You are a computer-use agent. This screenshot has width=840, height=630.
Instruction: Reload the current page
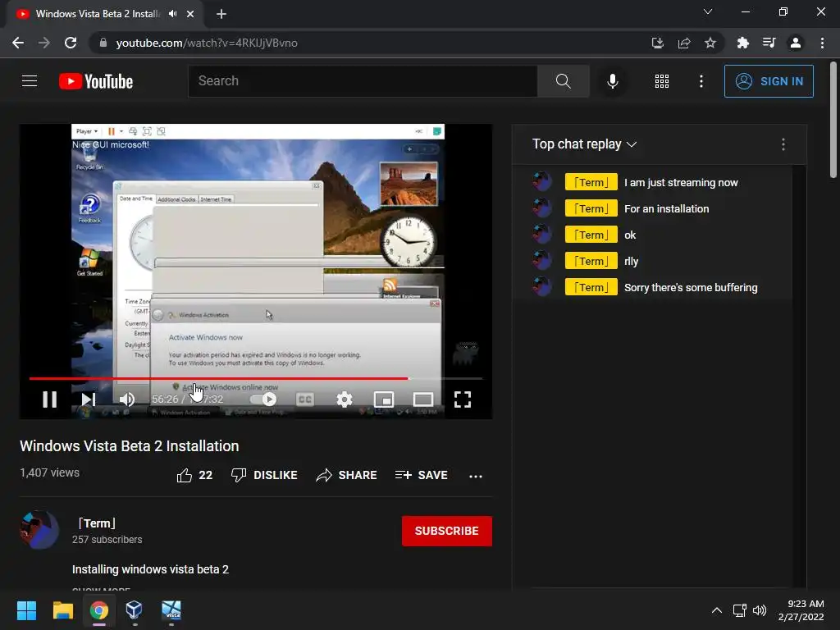(71, 43)
